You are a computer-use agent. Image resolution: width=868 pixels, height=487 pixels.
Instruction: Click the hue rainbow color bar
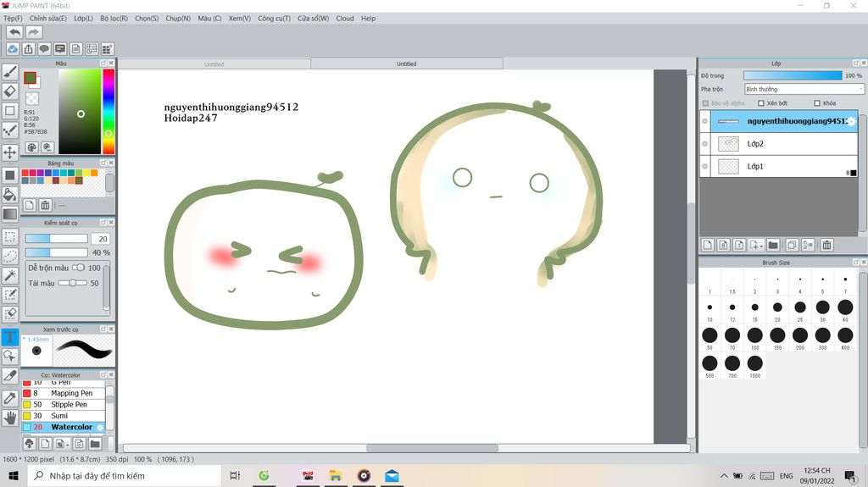click(x=108, y=111)
